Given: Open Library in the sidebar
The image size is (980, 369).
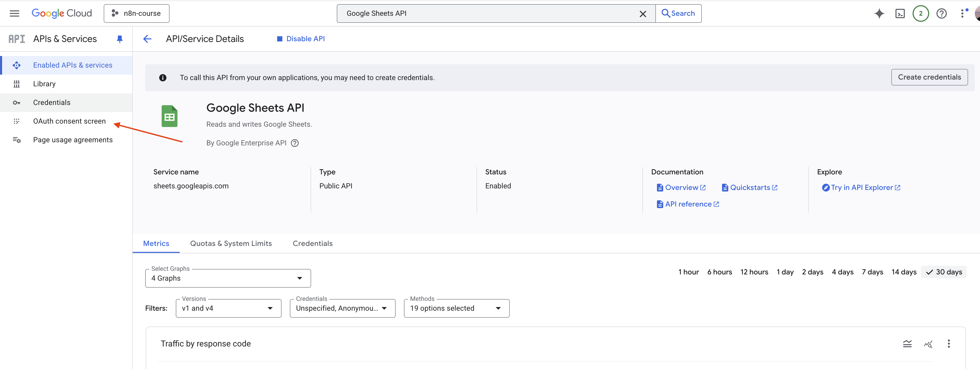Looking at the screenshot, I should tap(66, 84).
